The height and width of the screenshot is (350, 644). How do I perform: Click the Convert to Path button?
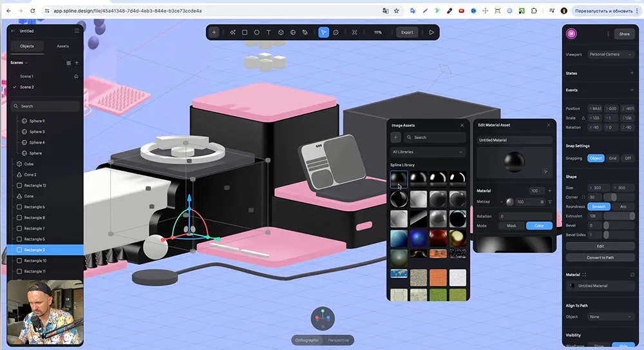[600, 257]
